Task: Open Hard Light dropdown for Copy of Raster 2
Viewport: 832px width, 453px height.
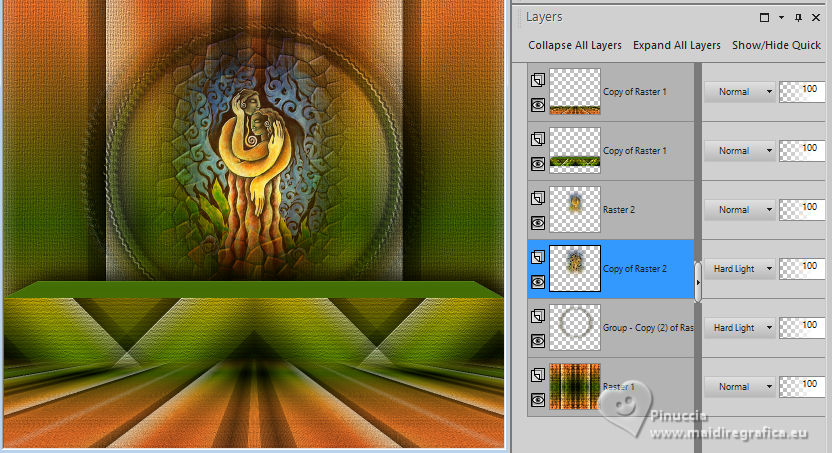Action: coord(740,269)
